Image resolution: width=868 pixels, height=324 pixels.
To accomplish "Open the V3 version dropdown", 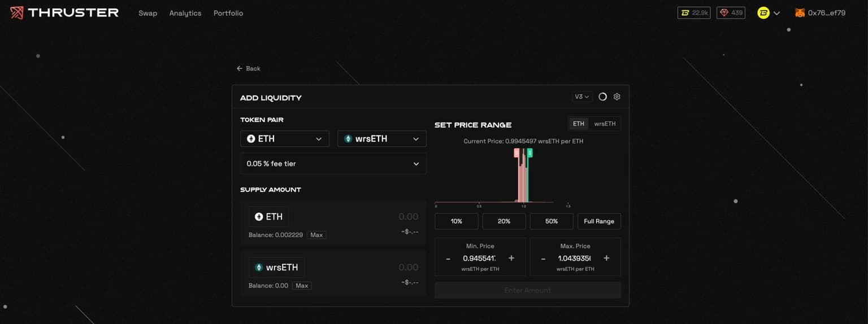I will (581, 97).
